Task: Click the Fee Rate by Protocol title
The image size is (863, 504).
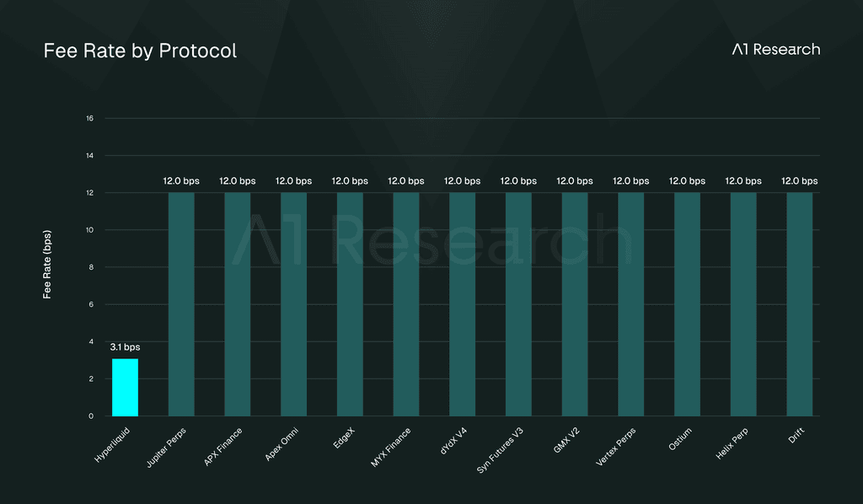Action: point(141,51)
